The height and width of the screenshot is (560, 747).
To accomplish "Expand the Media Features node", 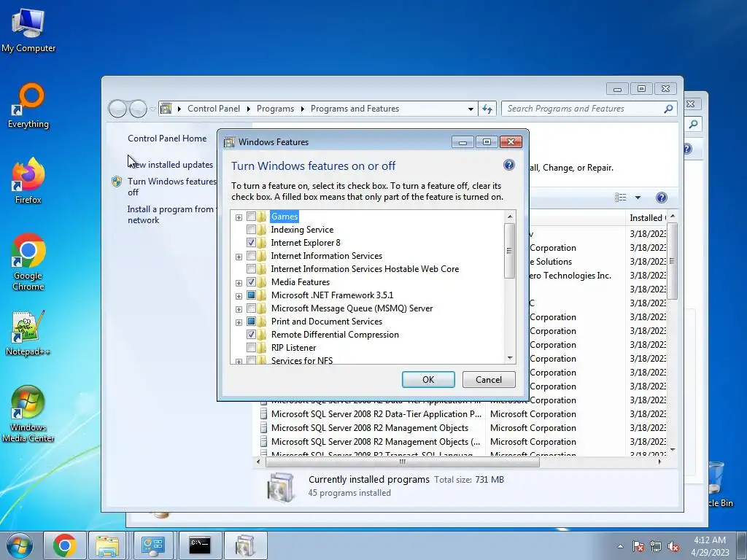I will 239,283.
